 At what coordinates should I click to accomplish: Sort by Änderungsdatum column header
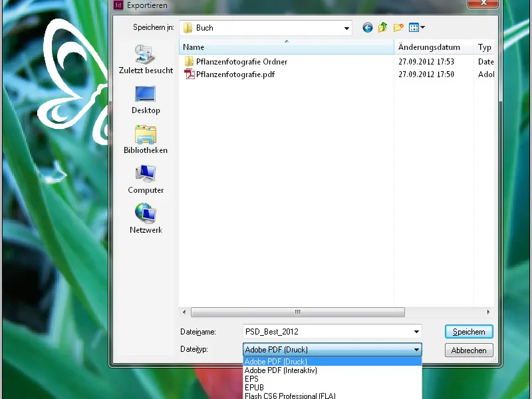(x=434, y=47)
